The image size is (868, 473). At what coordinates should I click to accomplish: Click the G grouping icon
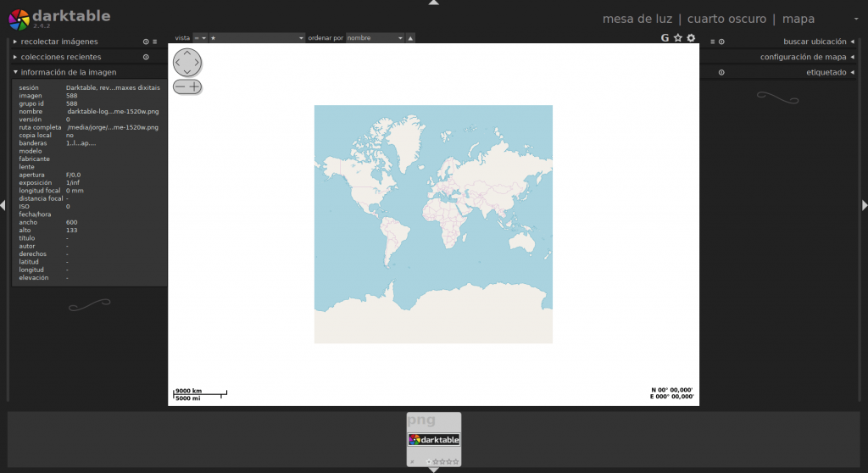click(x=665, y=38)
